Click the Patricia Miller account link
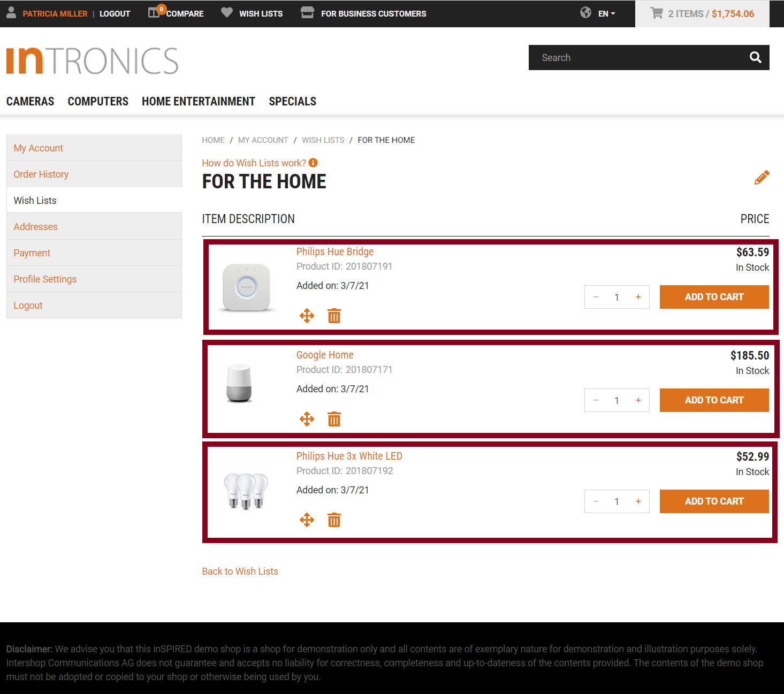The width and height of the screenshot is (784, 694). 55,14
